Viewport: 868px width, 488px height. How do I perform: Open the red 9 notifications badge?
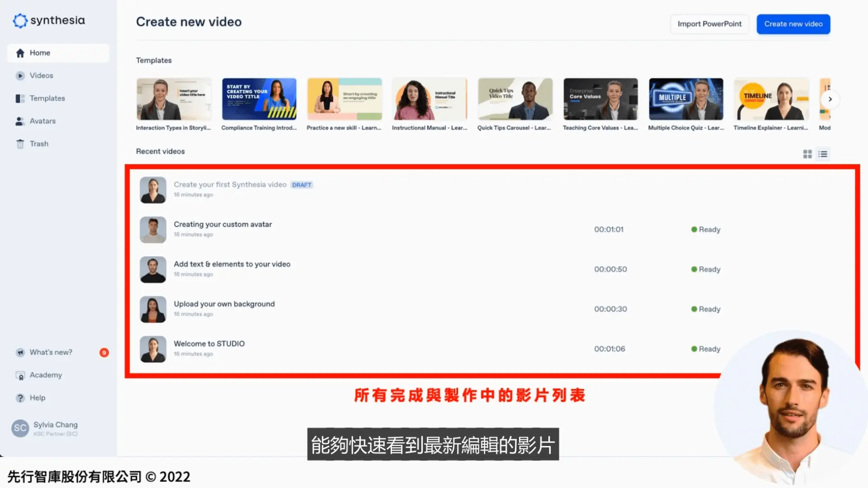coord(104,352)
